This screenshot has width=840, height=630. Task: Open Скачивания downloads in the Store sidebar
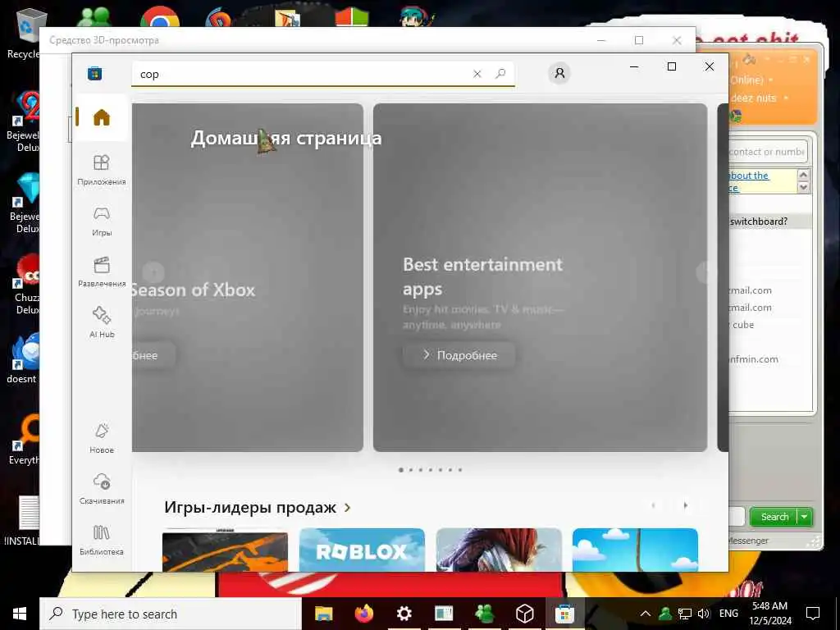pos(101,489)
